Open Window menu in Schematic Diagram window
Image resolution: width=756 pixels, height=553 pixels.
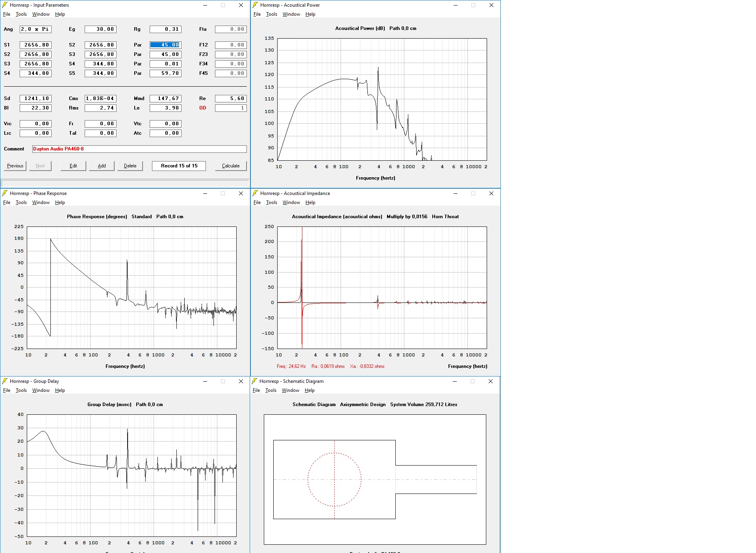(x=291, y=390)
